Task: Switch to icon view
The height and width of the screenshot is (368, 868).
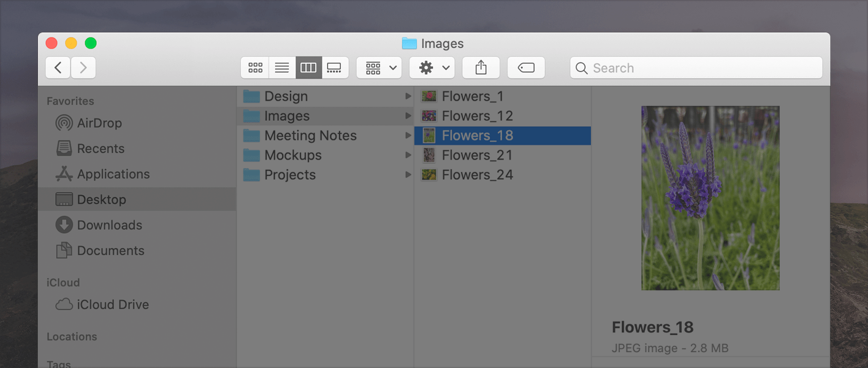Action: pyautogui.click(x=255, y=67)
